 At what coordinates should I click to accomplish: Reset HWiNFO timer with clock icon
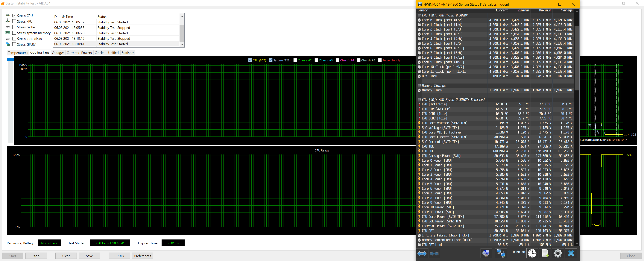[532, 254]
